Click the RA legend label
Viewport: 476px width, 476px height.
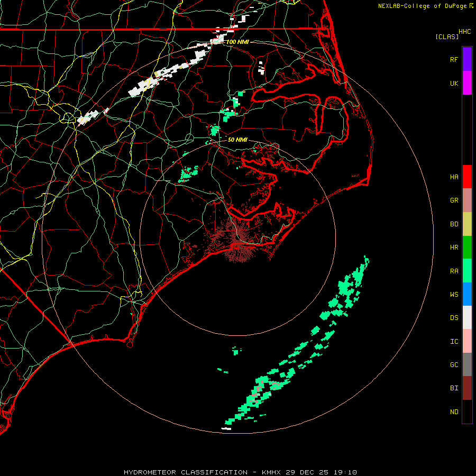point(454,271)
